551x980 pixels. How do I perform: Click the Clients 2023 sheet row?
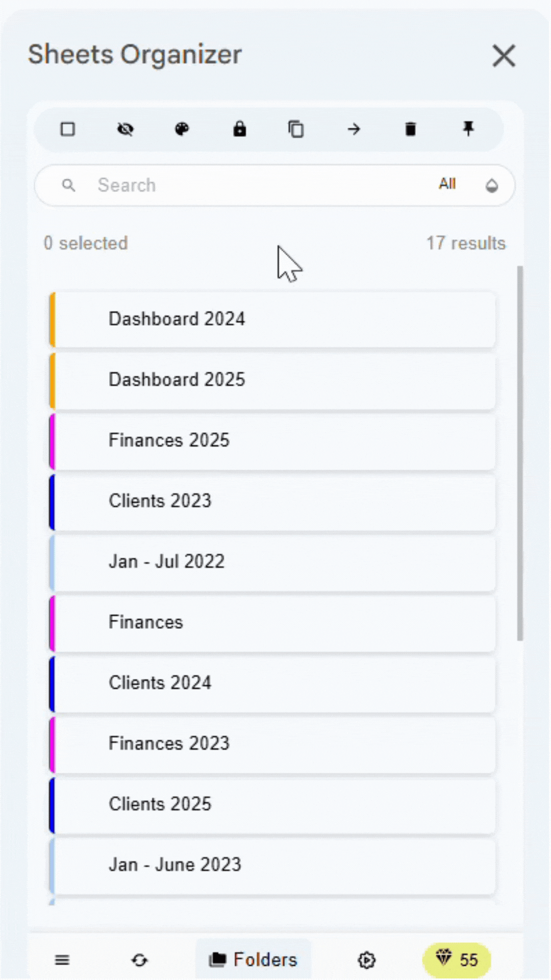point(274,501)
